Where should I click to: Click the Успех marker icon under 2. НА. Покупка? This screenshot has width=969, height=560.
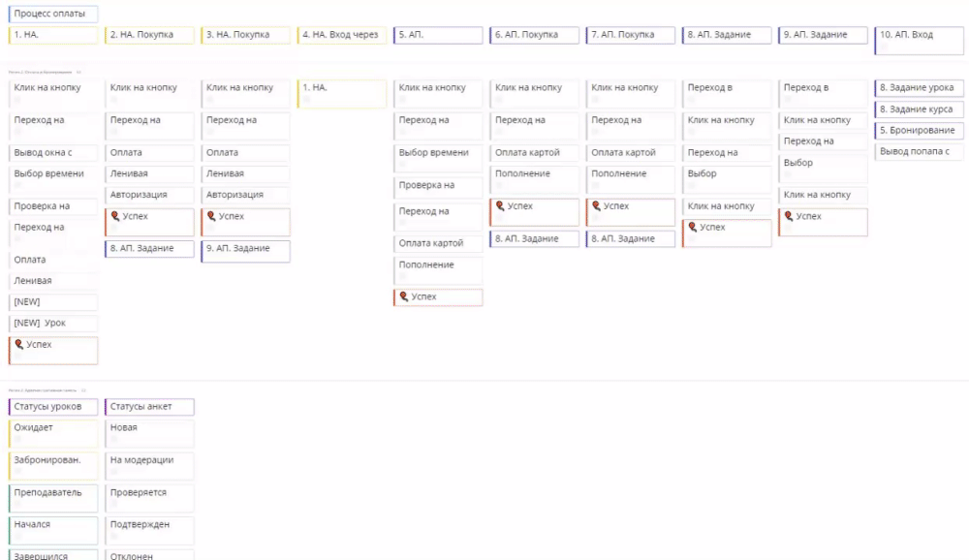pos(115,217)
